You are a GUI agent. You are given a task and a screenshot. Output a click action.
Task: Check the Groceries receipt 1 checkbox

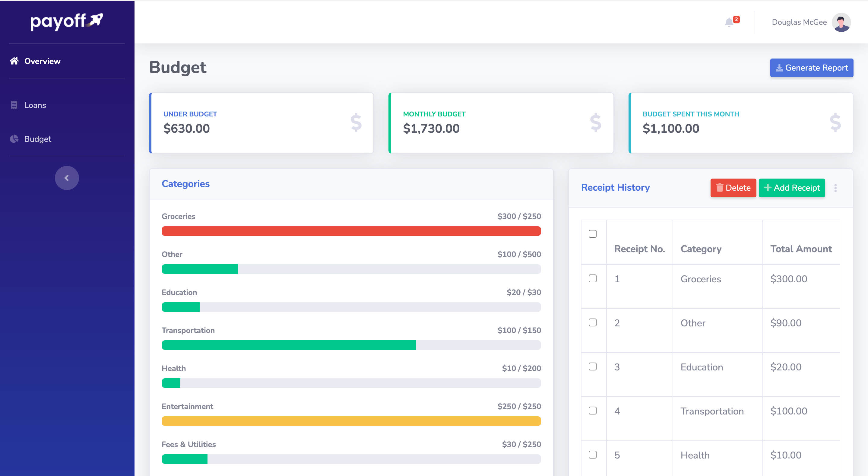pyautogui.click(x=592, y=278)
